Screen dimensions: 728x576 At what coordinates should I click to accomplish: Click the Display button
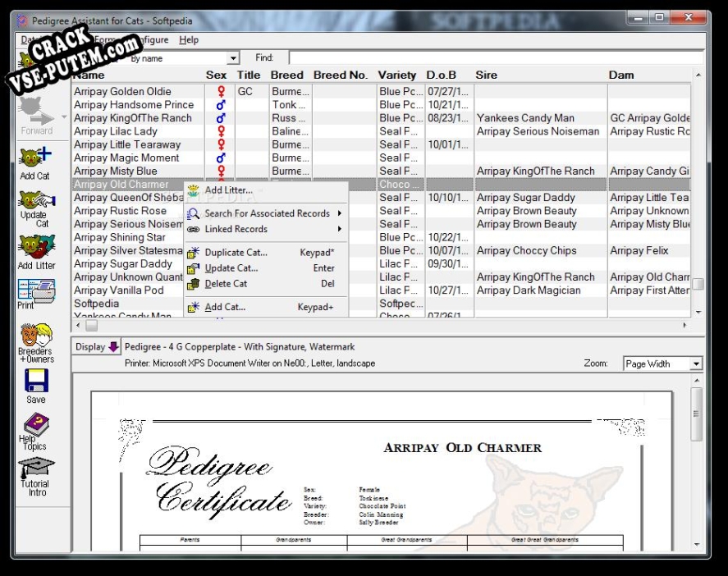pos(96,347)
